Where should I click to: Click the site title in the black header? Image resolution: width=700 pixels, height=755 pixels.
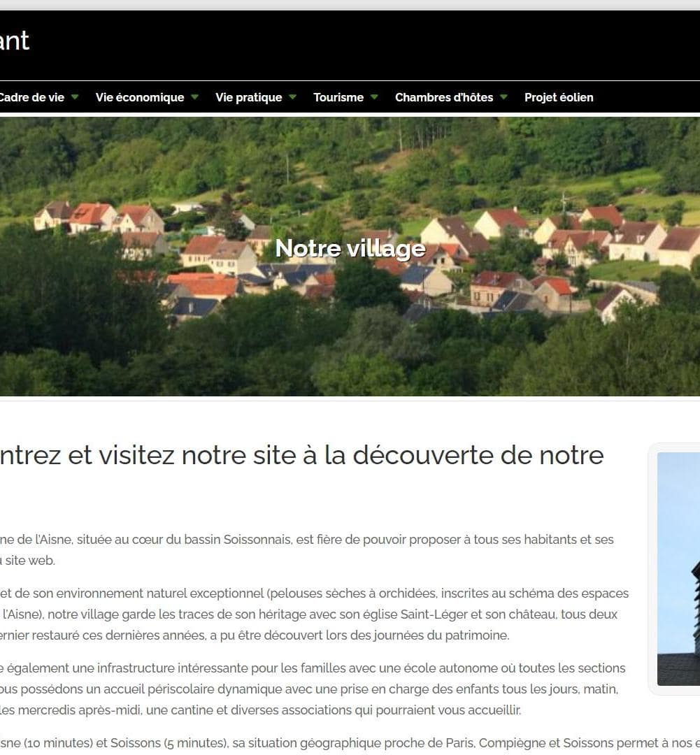[14, 41]
